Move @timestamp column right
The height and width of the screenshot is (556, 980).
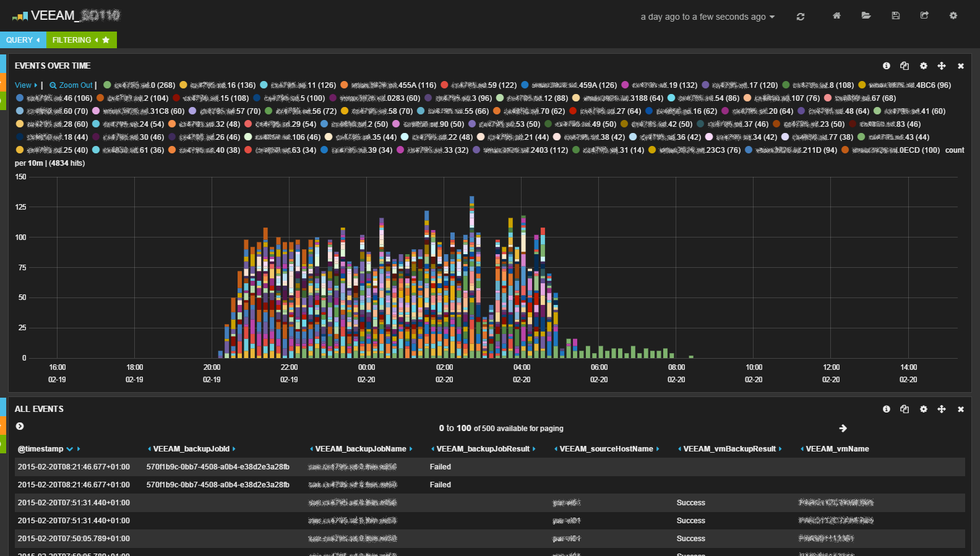click(79, 449)
